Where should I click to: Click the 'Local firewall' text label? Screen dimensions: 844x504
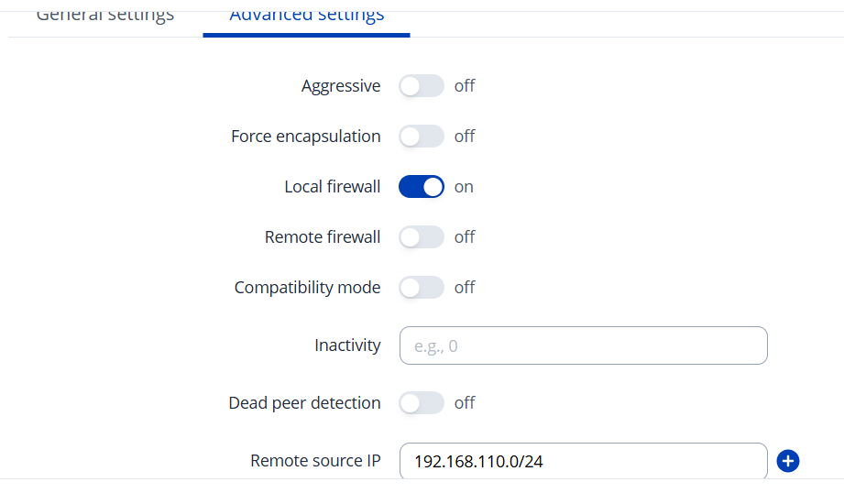click(x=332, y=187)
